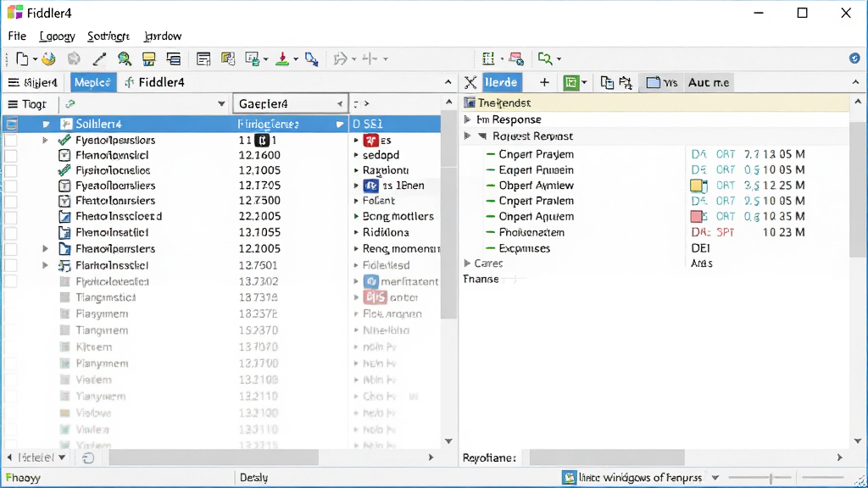Toggle checkbox for row with value 12.7500
Viewport: 868px width, 488px height.
pyautogui.click(x=10, y=201)
